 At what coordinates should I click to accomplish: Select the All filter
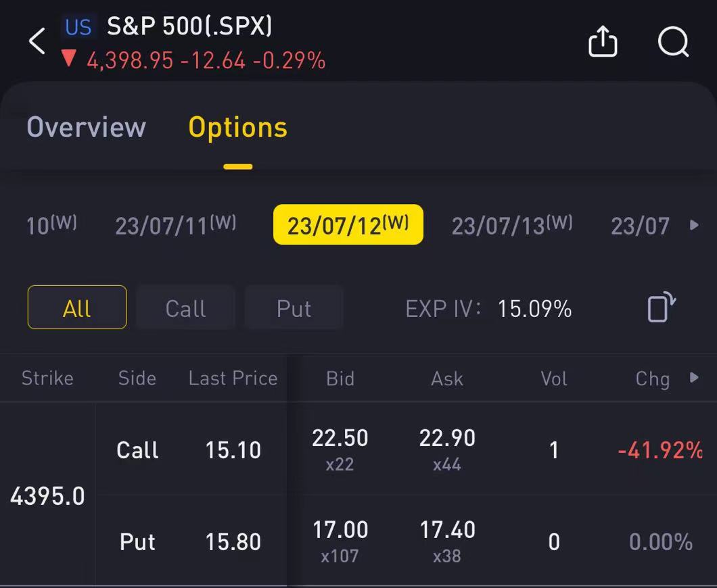coord(77,308)
